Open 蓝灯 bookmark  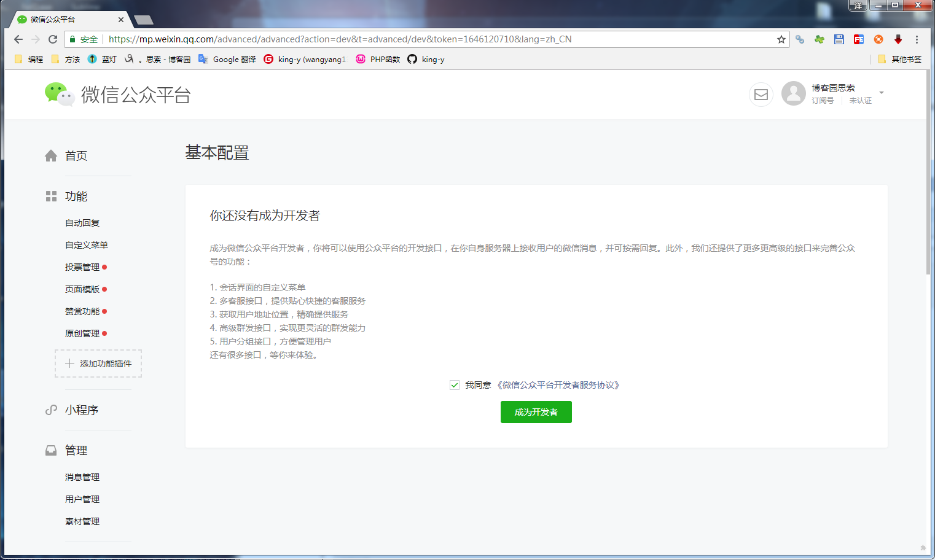pyautogui.click(x=102, y=60)
